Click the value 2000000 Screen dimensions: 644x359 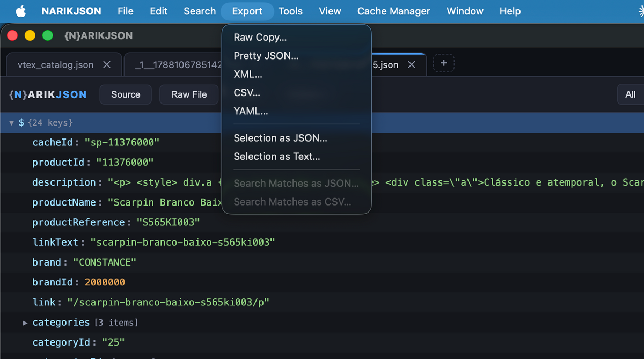(x=105, y=282)
